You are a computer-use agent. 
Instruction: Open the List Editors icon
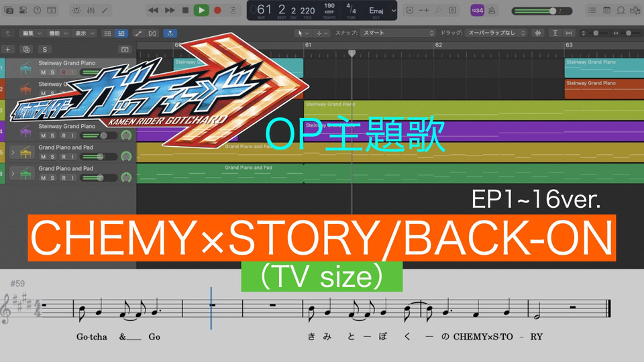coord(592,10)
